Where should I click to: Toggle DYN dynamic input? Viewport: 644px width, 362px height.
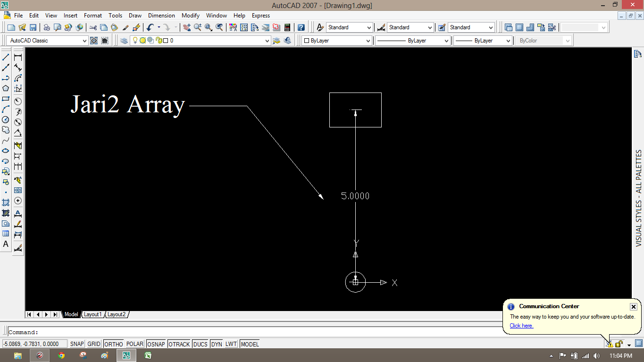(x=217, y=344)
